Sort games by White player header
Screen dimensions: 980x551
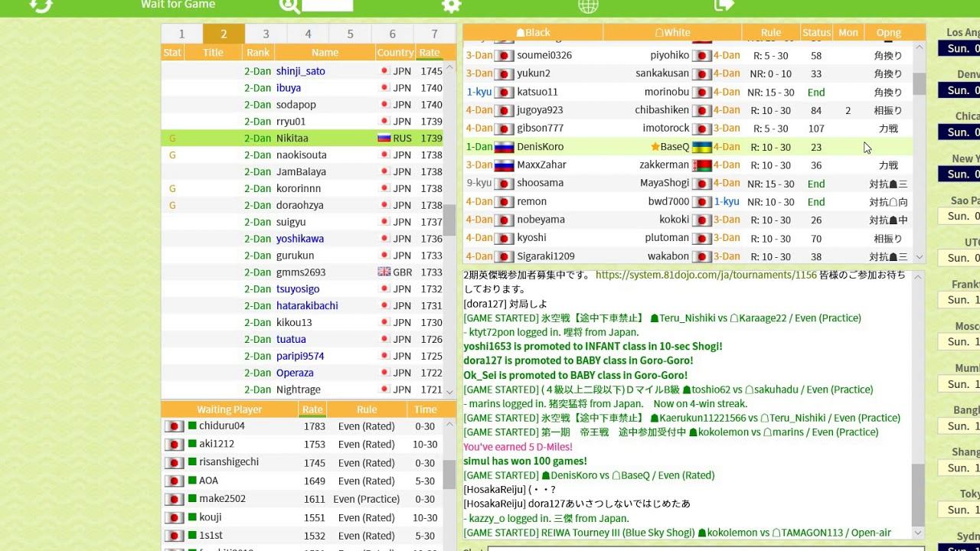672,32
